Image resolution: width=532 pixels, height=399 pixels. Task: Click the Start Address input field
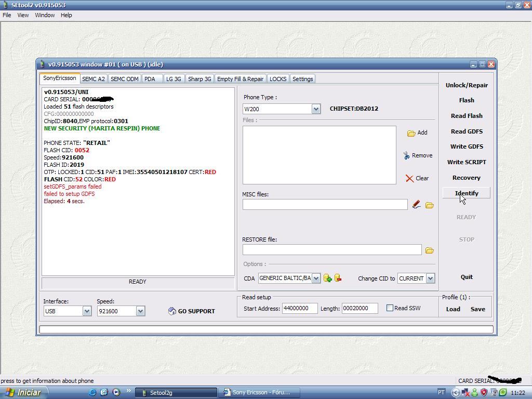[300, 309]
